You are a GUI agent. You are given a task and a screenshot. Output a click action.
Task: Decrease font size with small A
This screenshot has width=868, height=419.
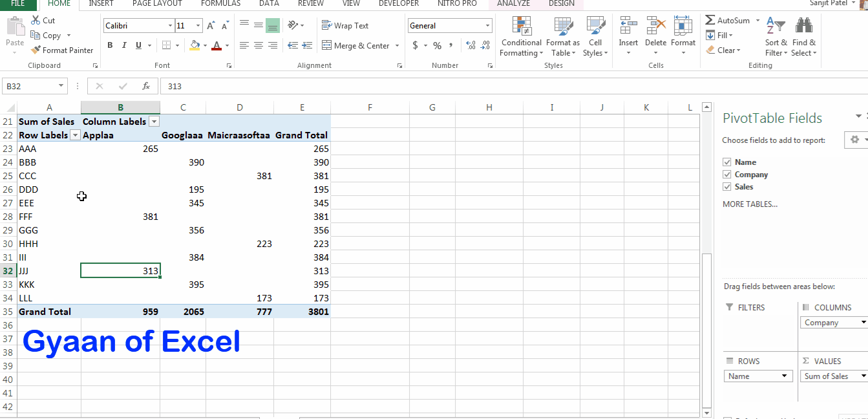coord(225,26)
